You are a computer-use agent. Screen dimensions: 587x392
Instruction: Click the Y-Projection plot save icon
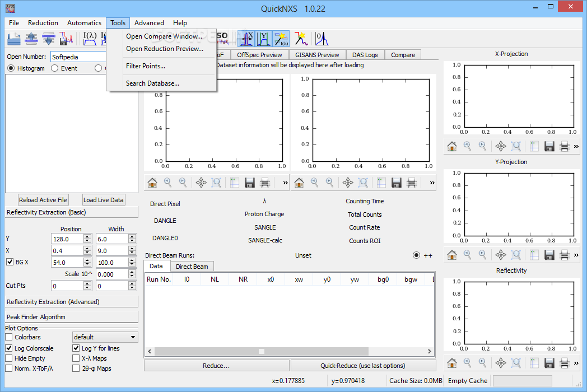(x=549, y=255)
